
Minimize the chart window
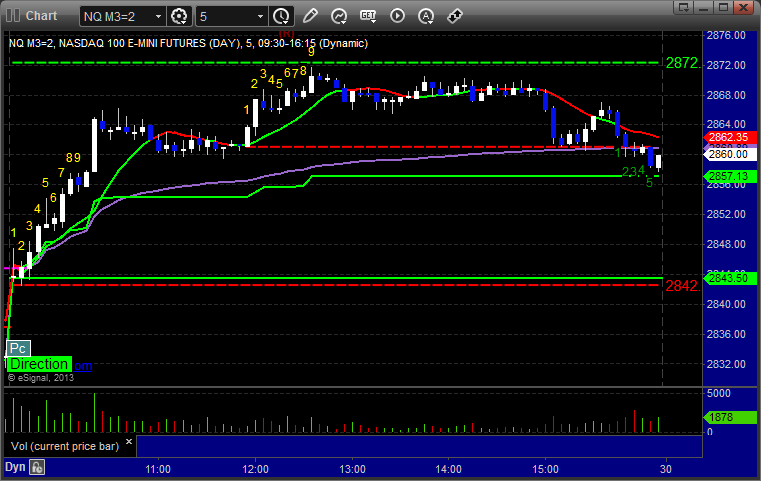pos(704,7)
